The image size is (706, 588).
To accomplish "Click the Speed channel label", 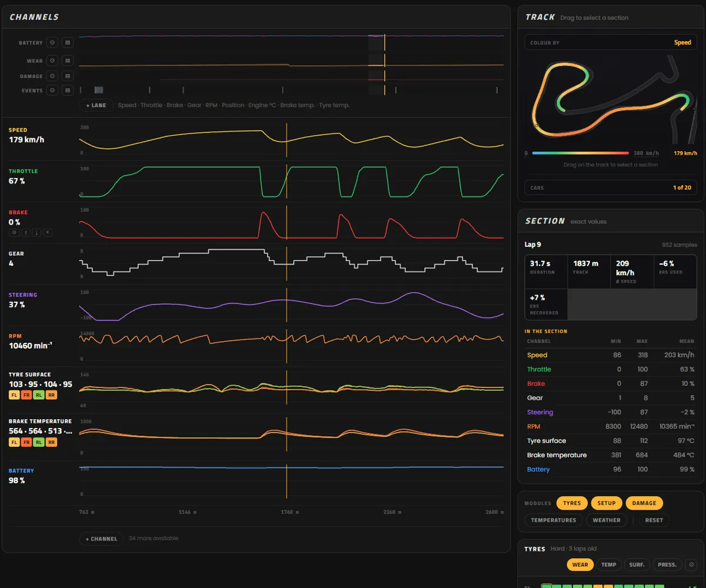I will click(18, 130).
